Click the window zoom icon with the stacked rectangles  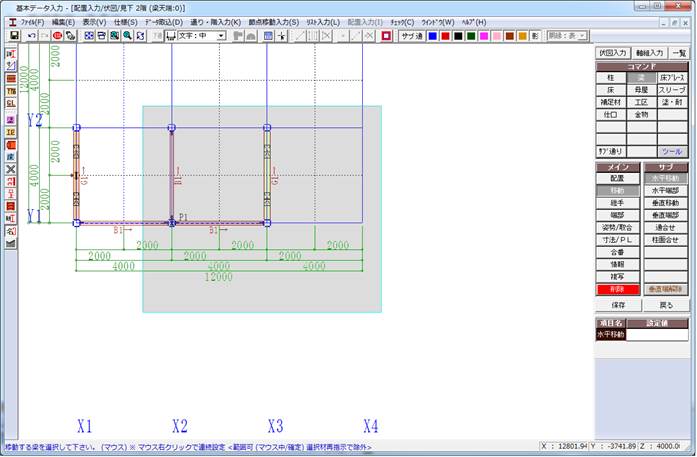pos(102,36)
